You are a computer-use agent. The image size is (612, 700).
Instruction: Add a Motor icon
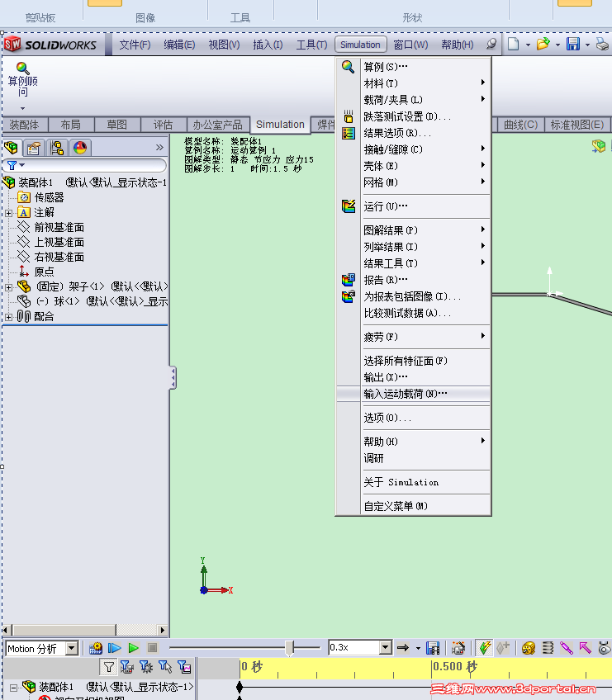(x=529, y=648)
